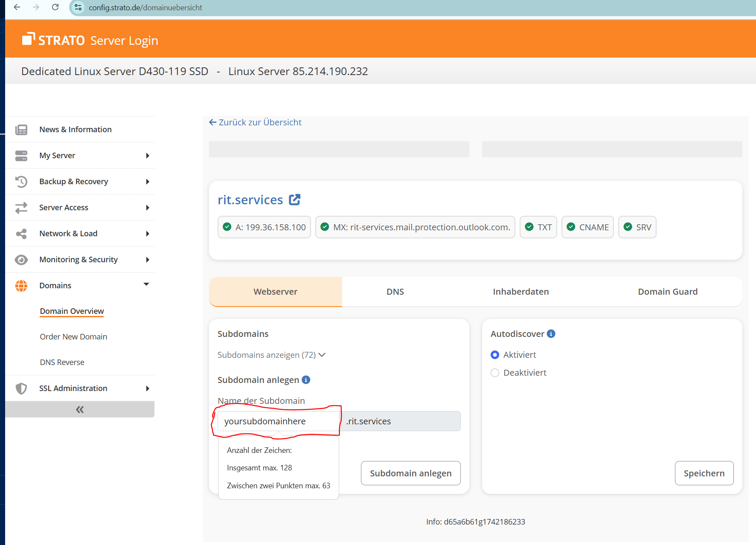
Task: Click the Domains globe icon
Action: tap(21, 286)
